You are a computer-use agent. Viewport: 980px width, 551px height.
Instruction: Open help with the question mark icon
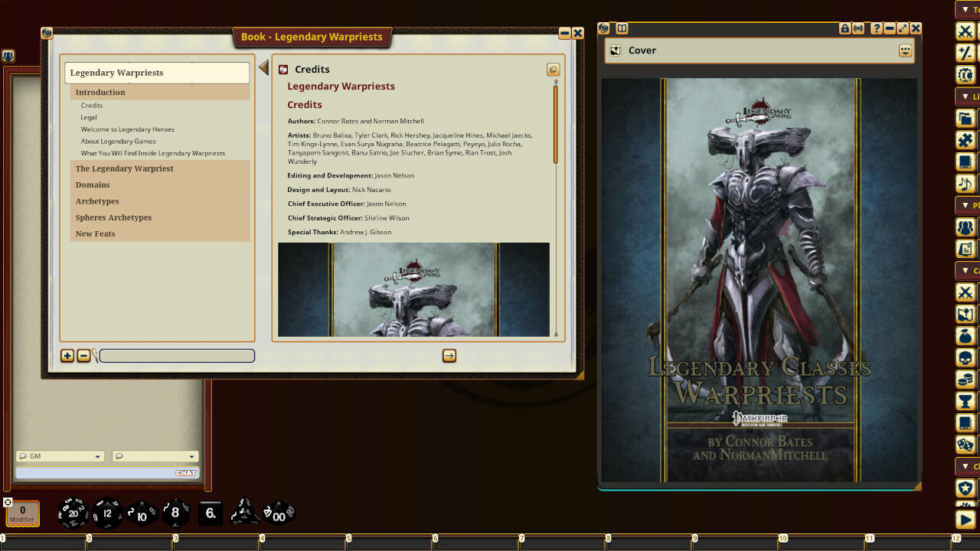875,28
